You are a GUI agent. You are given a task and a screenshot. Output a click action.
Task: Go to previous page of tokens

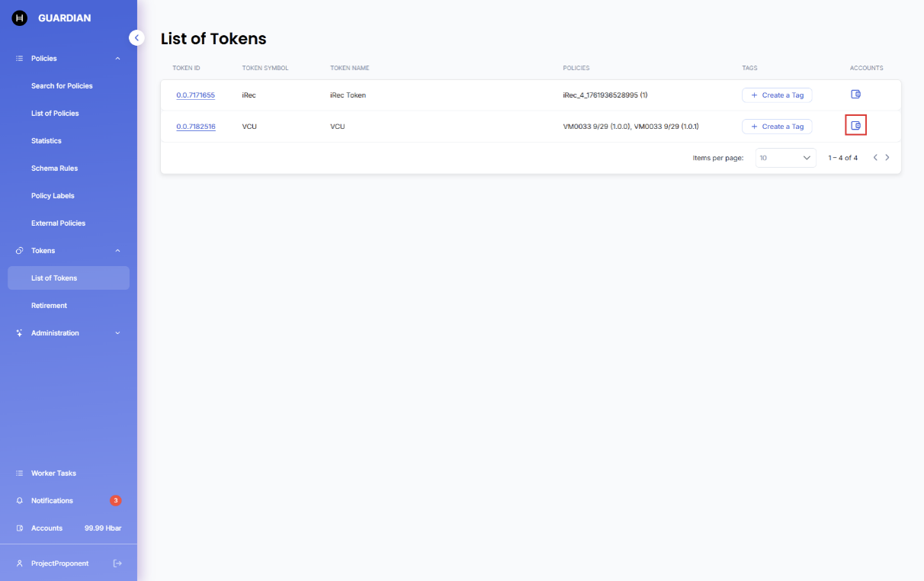875,158
